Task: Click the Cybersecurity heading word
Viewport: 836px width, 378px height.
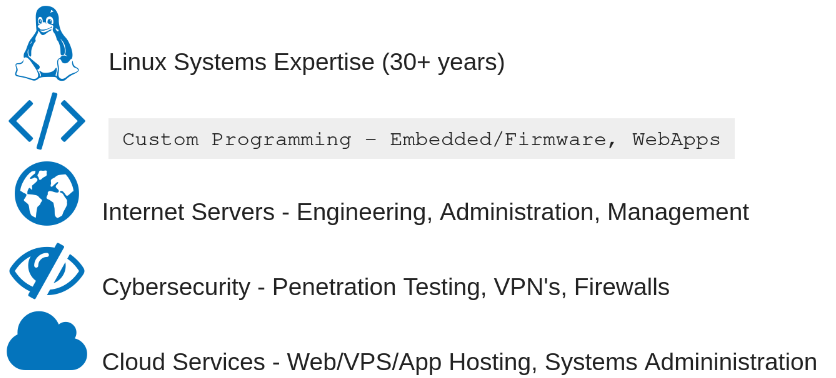Action: click(176, 287)
